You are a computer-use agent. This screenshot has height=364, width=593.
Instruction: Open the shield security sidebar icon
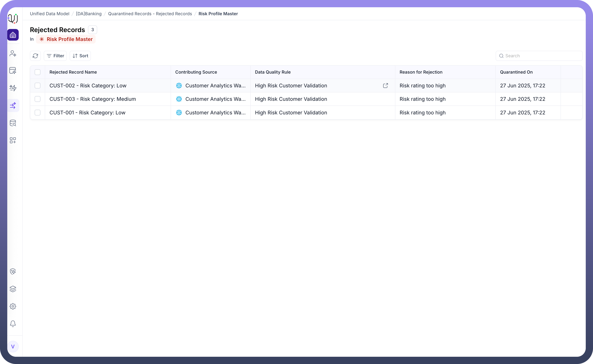point(13,272)
